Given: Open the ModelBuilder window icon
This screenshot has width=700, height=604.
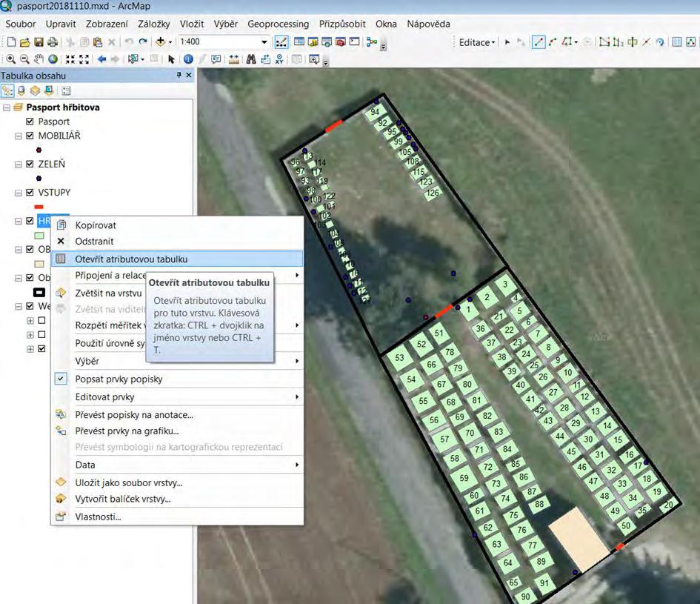Looking at the screenshot, I should (371, 42).
